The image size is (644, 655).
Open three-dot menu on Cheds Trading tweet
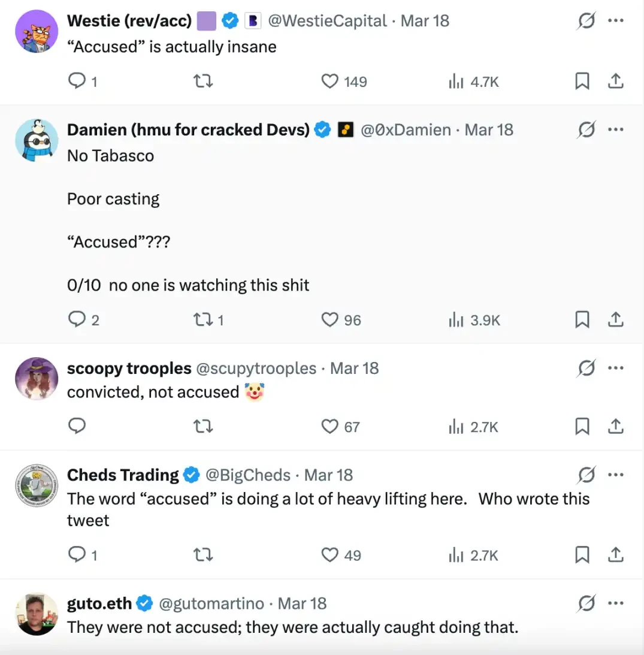(x=616, y=475)
